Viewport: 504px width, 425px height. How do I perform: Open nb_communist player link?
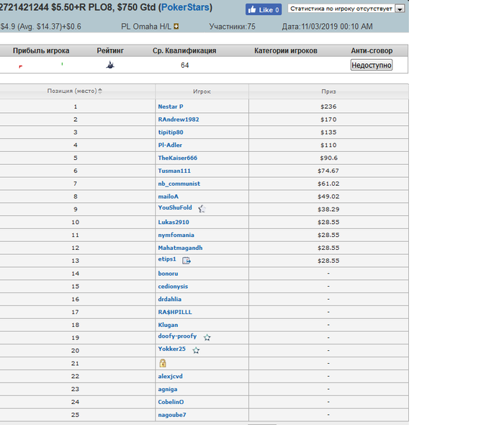tap(179, 184)
